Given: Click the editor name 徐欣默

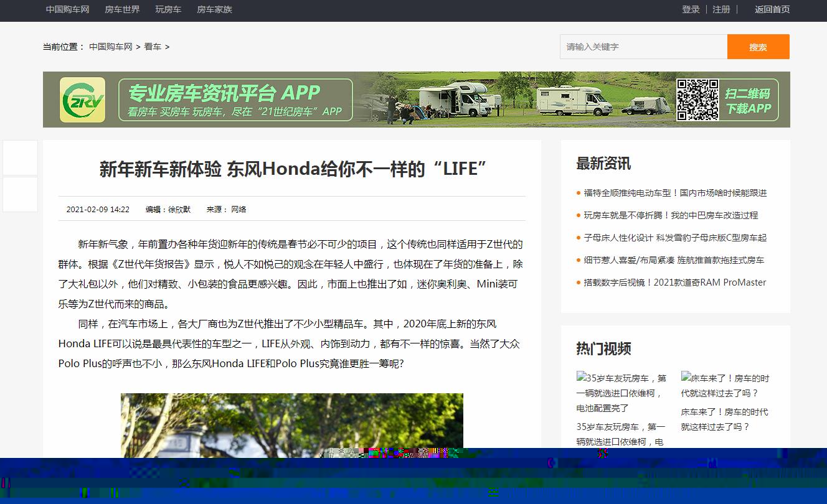Looking at the screenshot, I should pos(179,210).
